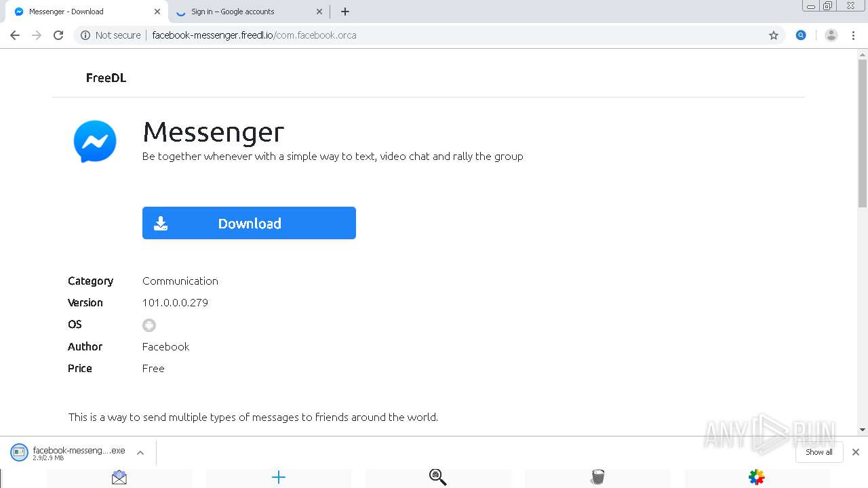
Task: Click the blue plus icon at the bottom
Action: tap(279, 478)
